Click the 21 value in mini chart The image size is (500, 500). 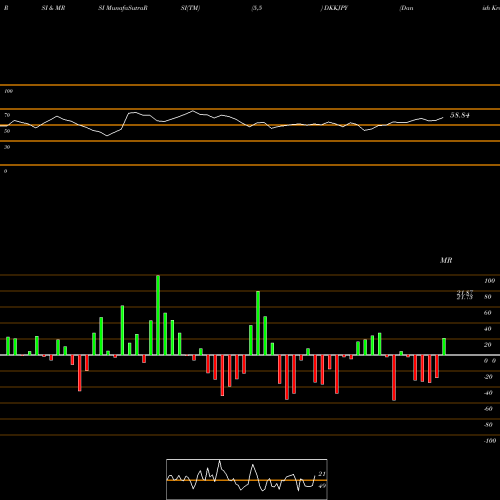(x=322, y=474)
